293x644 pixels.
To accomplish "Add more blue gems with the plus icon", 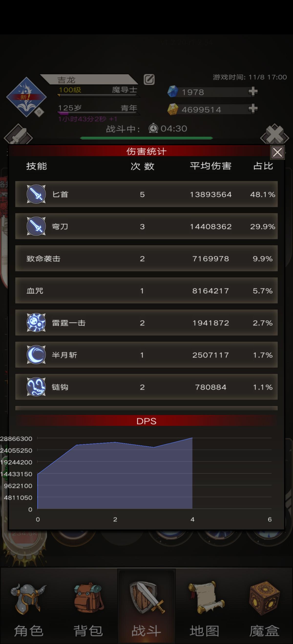I will [253, 91].
